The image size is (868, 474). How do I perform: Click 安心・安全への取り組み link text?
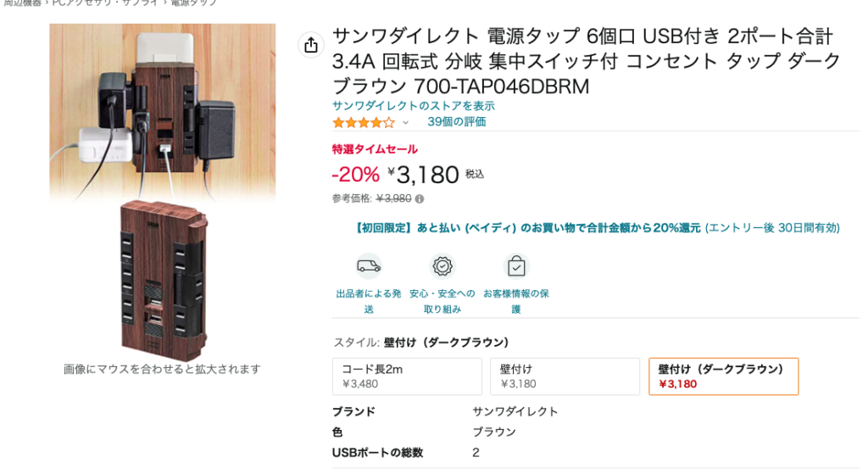pos(442,301)
